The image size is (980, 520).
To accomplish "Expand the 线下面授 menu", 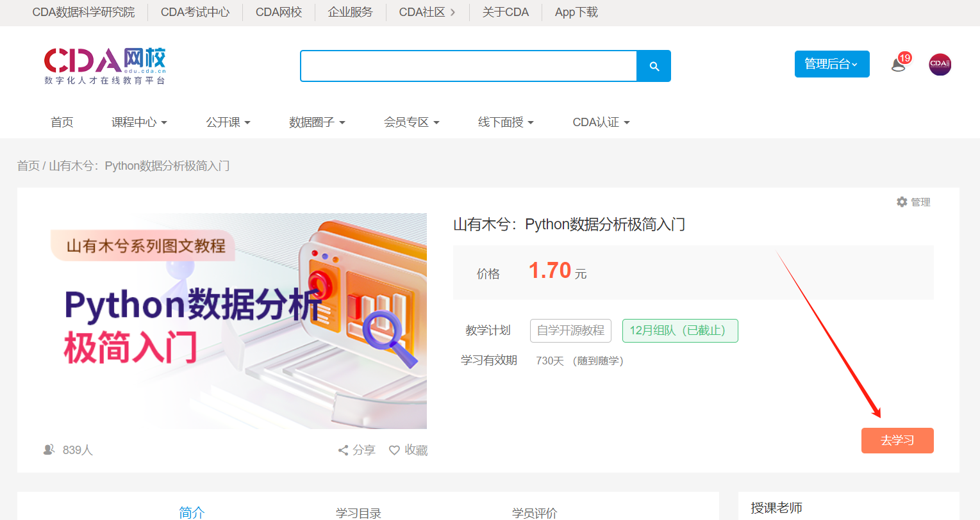I will click(x=506, y=122).
